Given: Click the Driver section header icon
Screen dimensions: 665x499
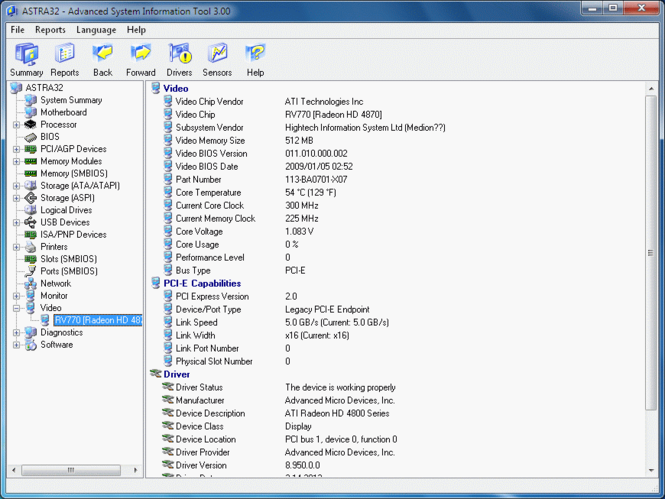Looking at the screenshot, I should 156,374.
